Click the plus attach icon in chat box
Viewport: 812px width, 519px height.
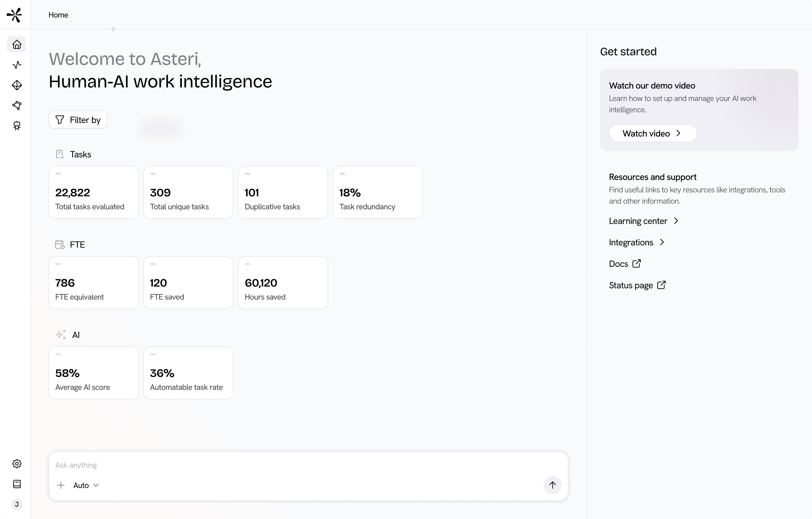point(61,485)
